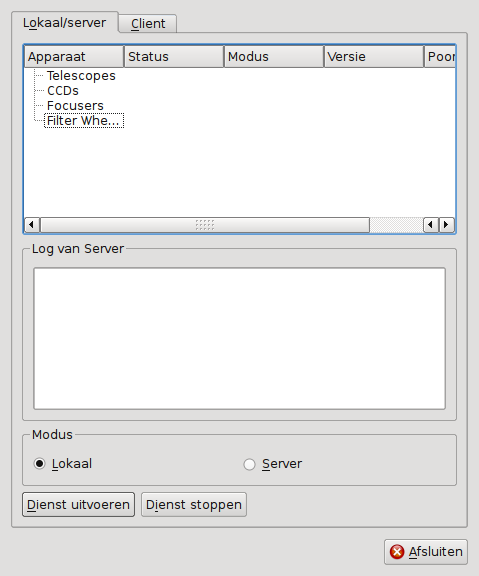Sort by the Status column header

(x=174, y=57)
